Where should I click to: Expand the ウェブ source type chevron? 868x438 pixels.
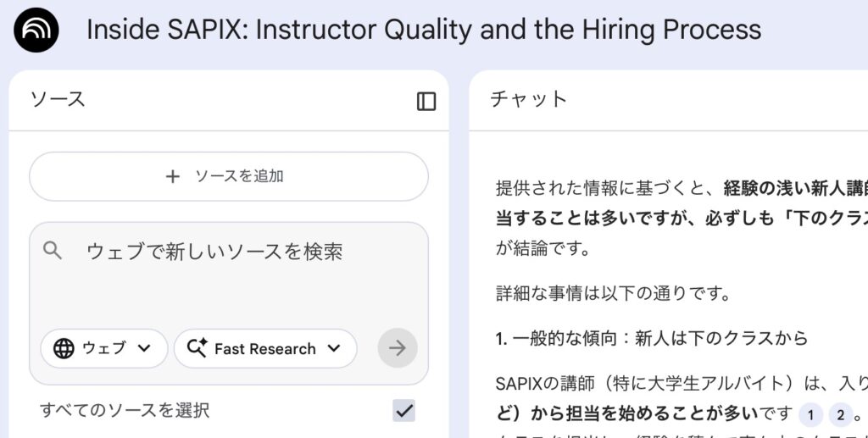[143, 348]
